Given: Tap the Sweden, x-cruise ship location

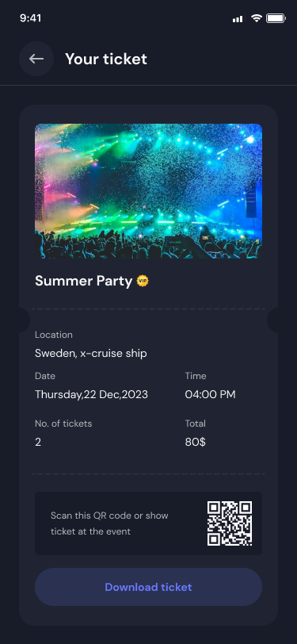Looking at the screenshot, I should pos(91,353).
